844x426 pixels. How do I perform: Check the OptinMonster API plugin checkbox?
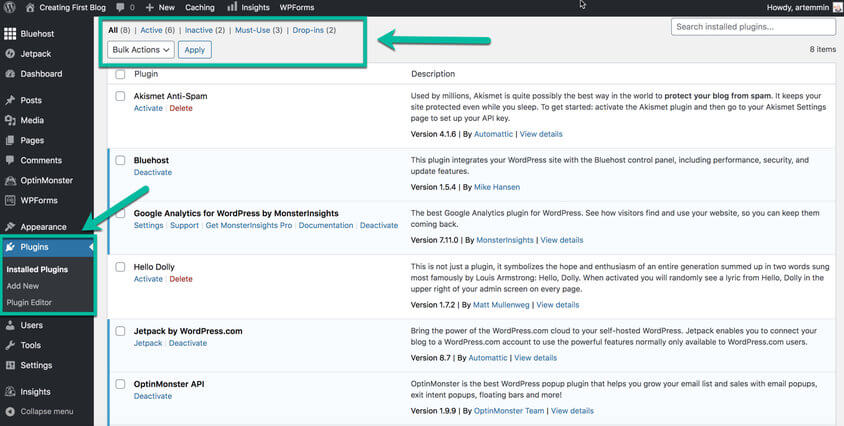pyautogui.click(x=120, y=384)
